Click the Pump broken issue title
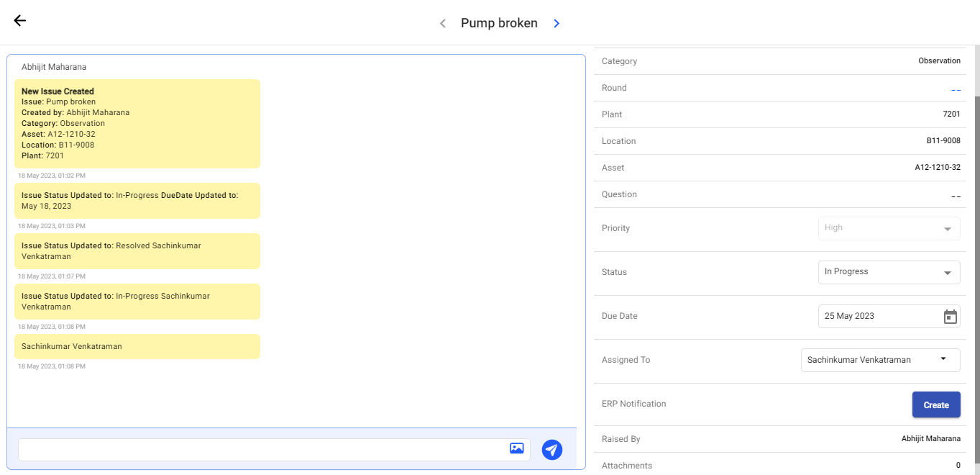The image size is (980, 475). click(499, 24)
